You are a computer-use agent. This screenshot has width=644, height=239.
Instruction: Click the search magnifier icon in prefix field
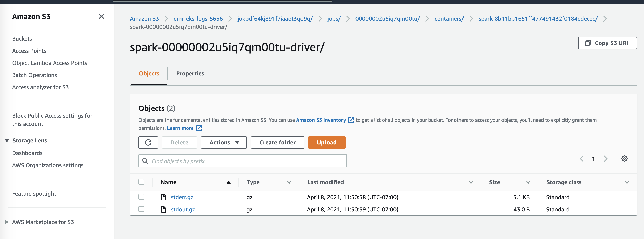(x=145, y=161)
